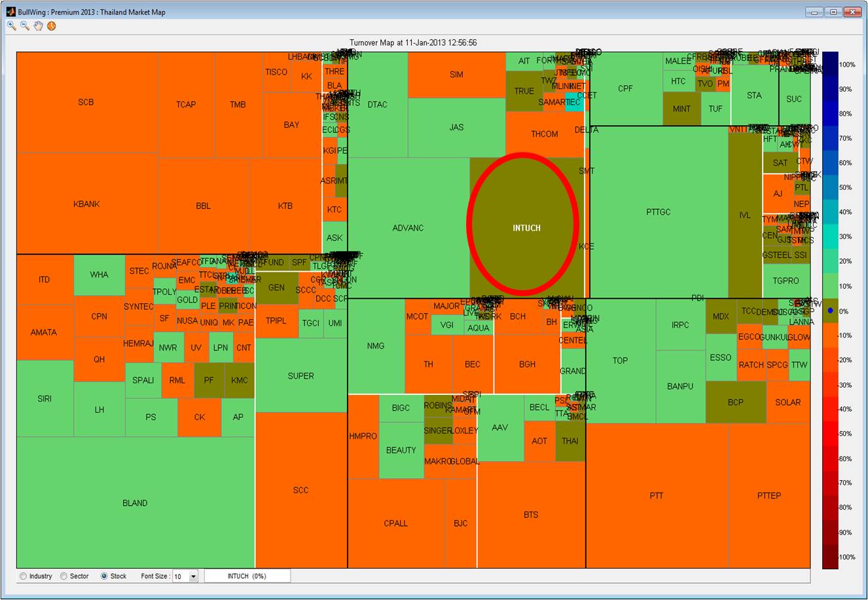Open the Font Size dropdown

coord(185,576)
